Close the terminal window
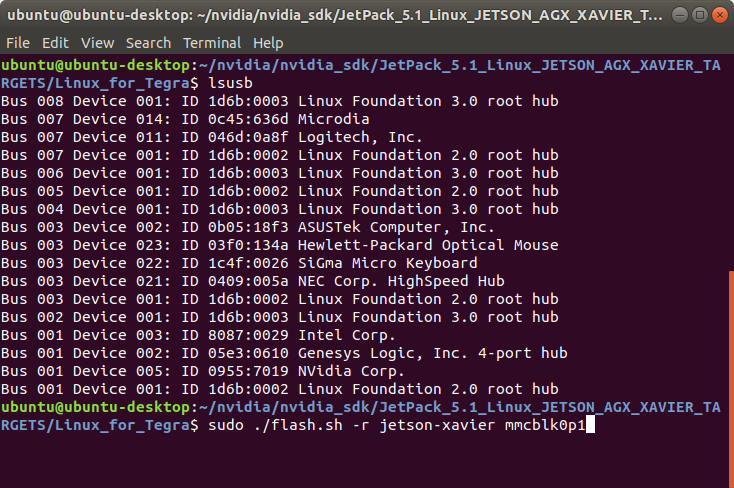Viewport: 734px width, 488px height. coord(719,15)
